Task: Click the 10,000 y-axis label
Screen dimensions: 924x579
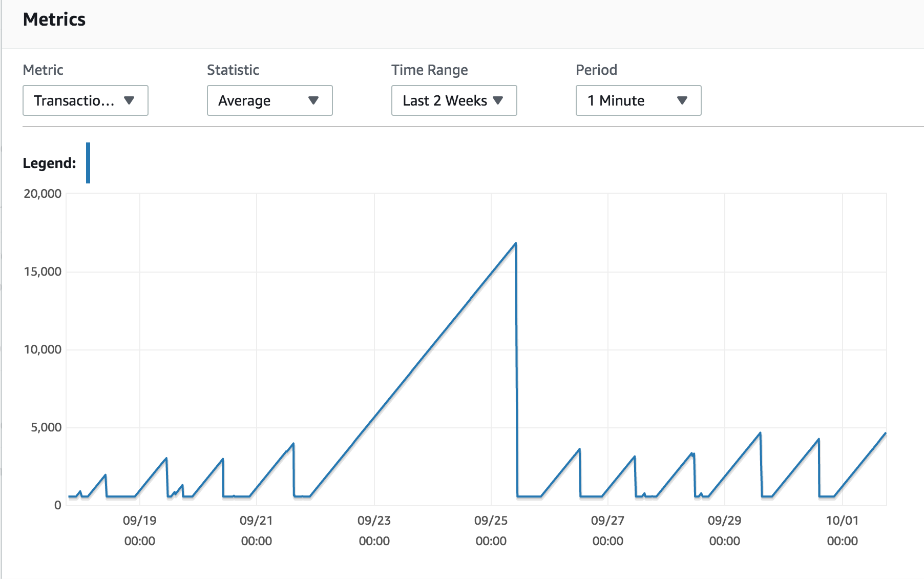Action: coord(43,349)
